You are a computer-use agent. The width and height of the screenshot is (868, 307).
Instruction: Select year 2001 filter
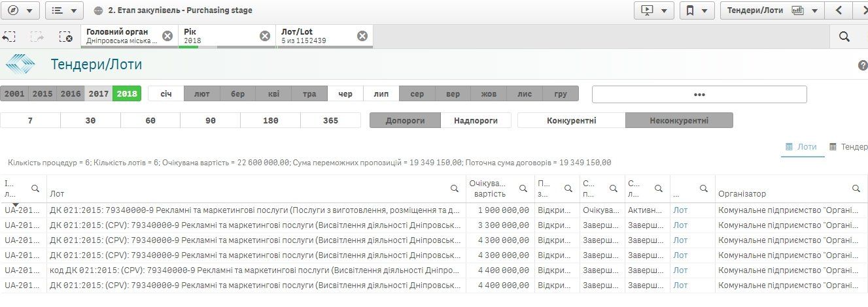pyautogui.click(x=14, y=94)
